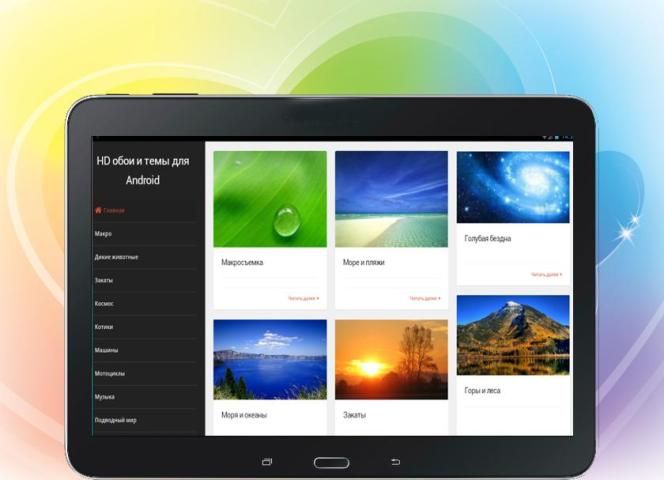
Task: Open the Подводный мир category
Action: tap(116, 420)
